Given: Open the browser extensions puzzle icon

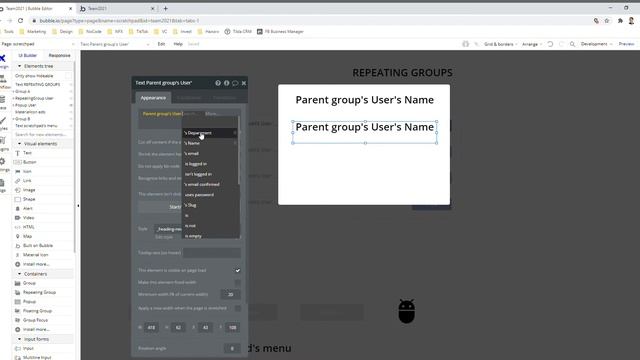Looking at the screenshot, I should tap(620, 21).
